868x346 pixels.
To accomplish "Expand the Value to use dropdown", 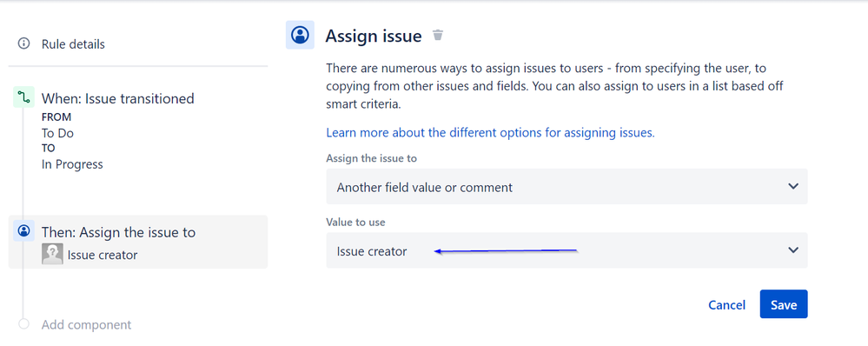I will click(567, 250).
